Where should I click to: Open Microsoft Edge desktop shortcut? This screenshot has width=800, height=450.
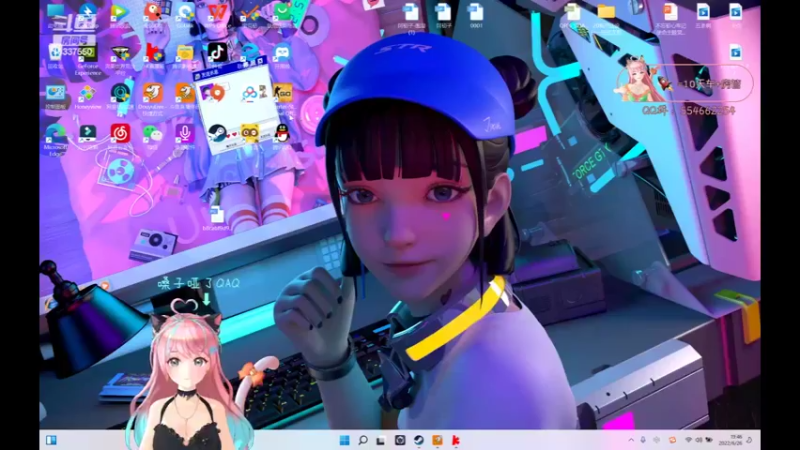click(56, 134)
